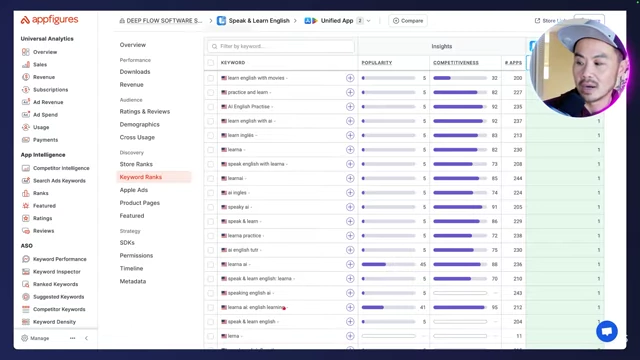
Task: Sort by the Competitiveness column header
Action: 456,62
